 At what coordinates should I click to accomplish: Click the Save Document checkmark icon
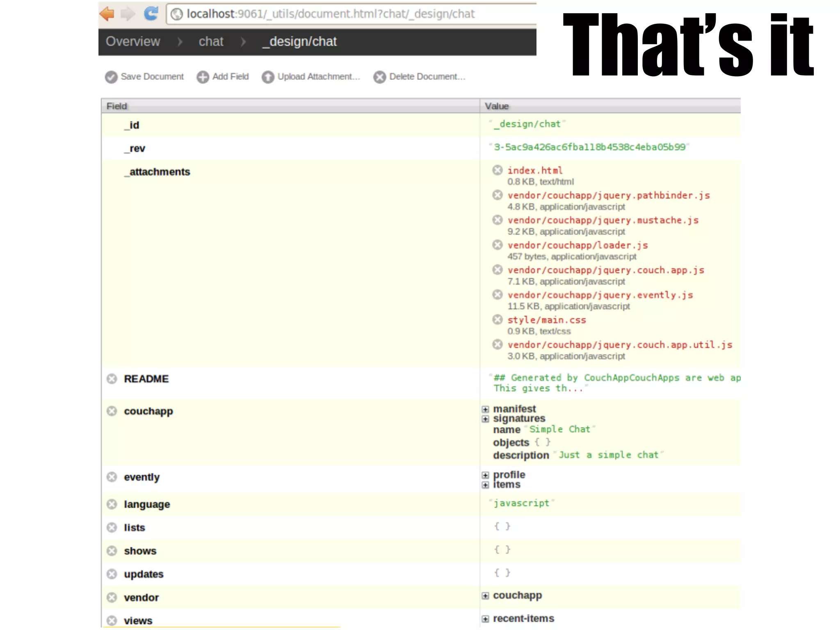pos(111,77)
